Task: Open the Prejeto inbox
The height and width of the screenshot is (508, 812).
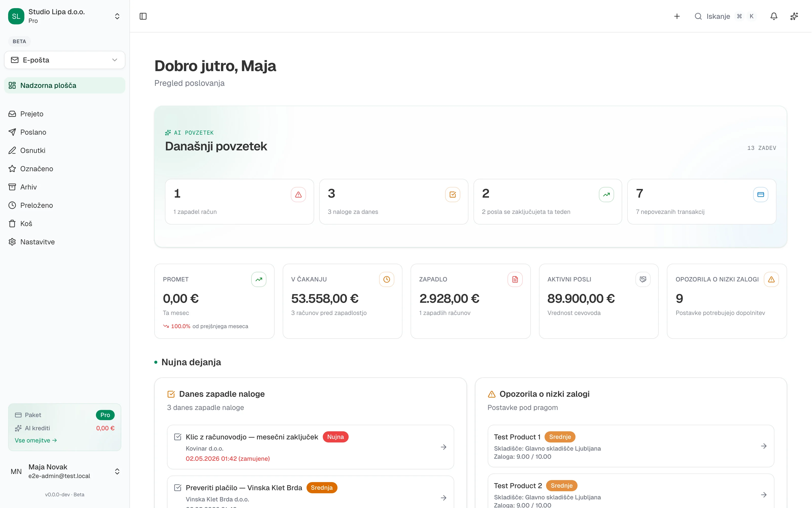Action: (x=65, y=114)
